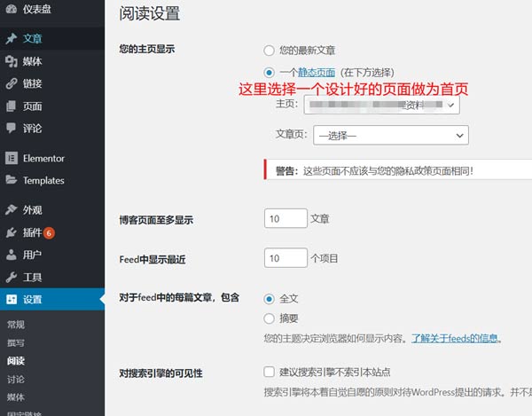
Task: Click the 警告 privacy policy notice text
Action: point(374,170)
